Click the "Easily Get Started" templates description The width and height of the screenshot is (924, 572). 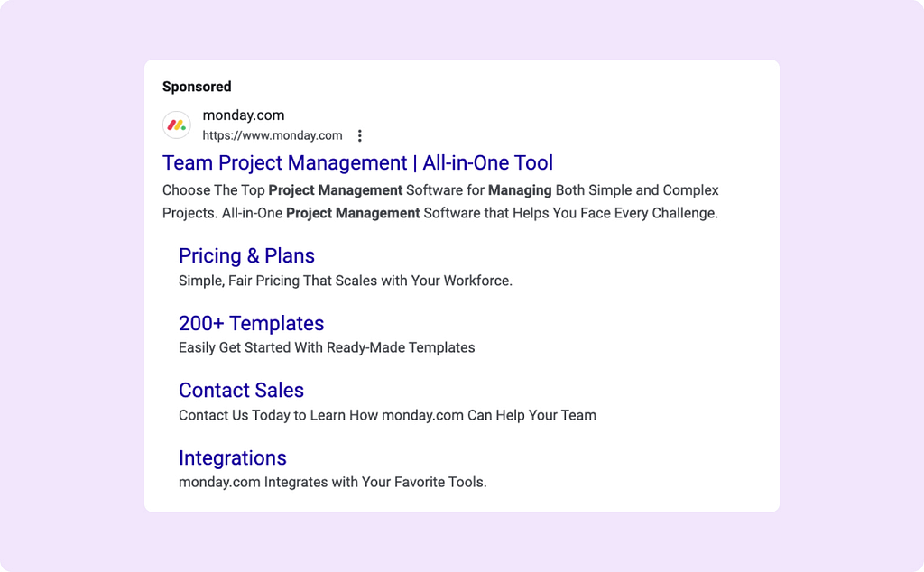coord(327,347)
